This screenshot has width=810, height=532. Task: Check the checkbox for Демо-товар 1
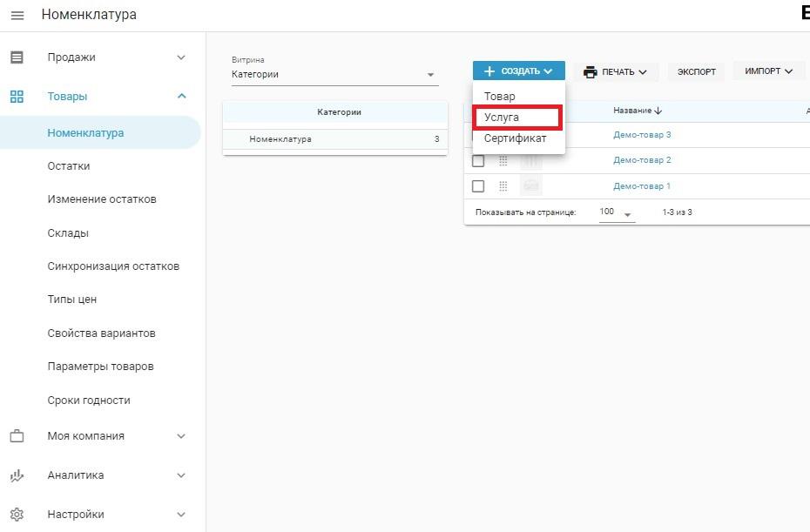point(478,186)
